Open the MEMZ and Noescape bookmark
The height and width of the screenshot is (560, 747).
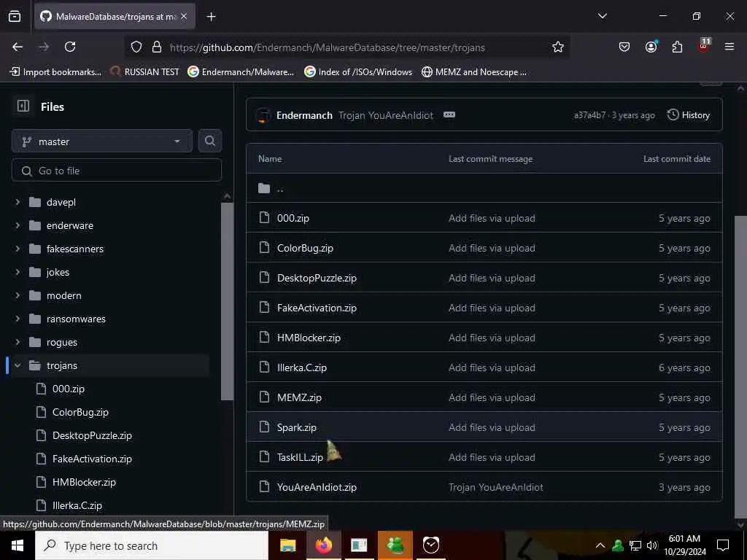pyautogui.click(x=474, y=72)
